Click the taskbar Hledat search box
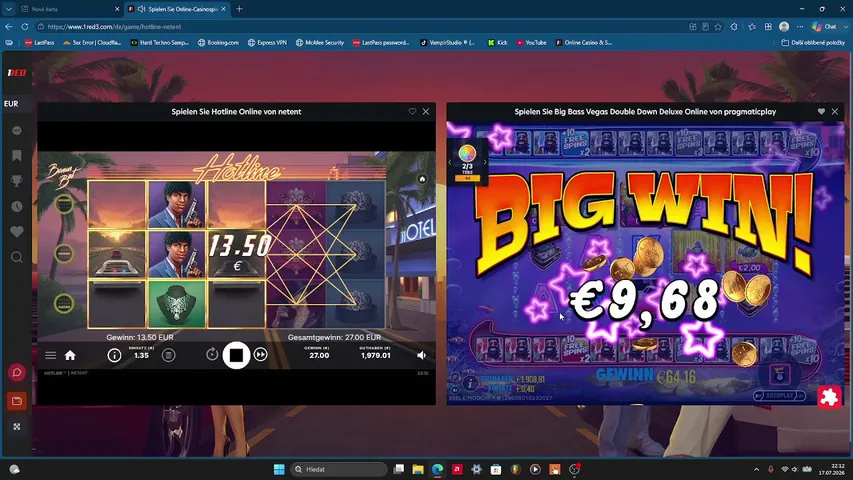Image resolution: width=853 pixels, height=480 pixels. tap(338, 469)
